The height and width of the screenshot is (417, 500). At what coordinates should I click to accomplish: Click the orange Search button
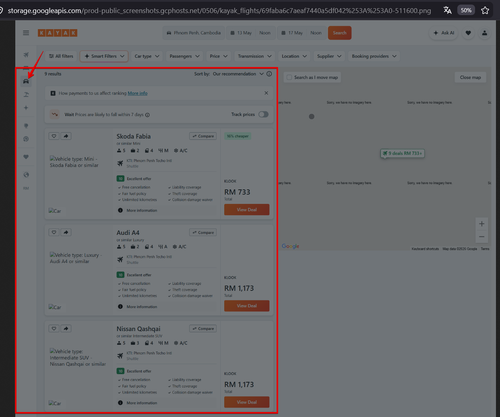pyautogui.click(x=340, y=33)
